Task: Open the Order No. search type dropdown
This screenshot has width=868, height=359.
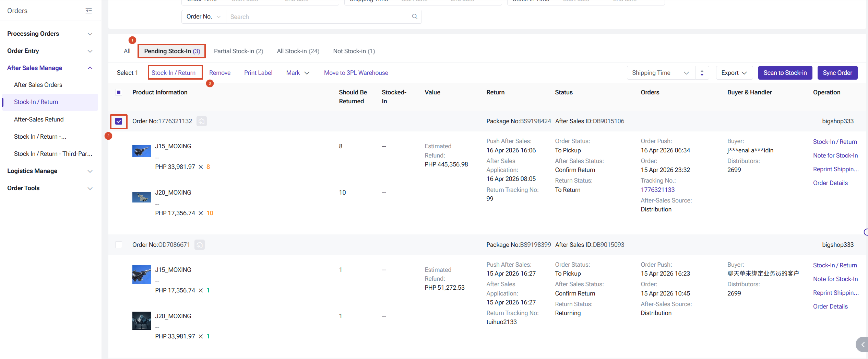Action: 203,16
